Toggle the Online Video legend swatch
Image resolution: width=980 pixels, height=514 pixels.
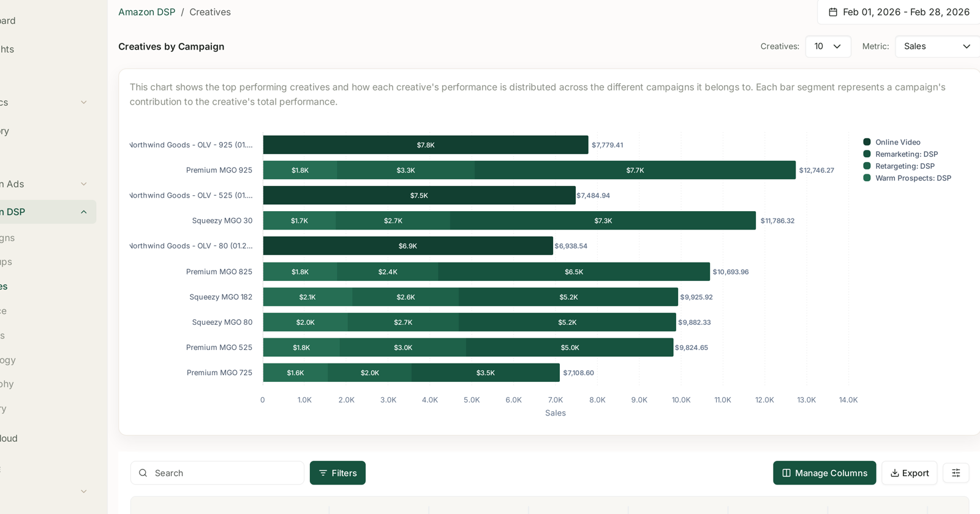tap(867, 142)
